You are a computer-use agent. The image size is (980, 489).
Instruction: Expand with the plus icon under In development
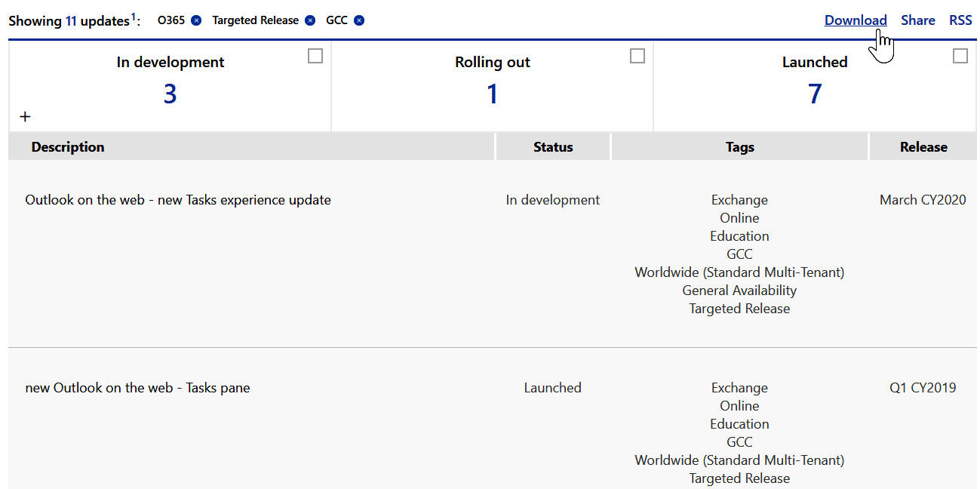point(25,116)
